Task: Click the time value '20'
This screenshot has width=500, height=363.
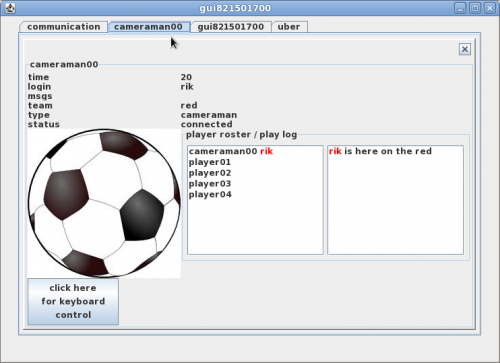Action: point(186,77)
